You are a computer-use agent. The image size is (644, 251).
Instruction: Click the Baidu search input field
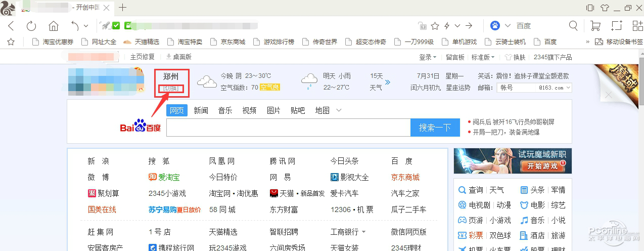[x=288, y=128]
